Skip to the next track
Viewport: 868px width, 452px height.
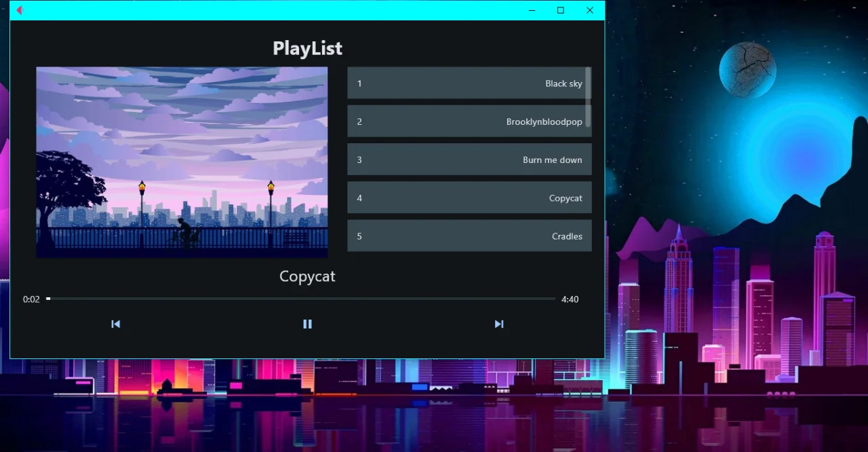click(499, 324)
